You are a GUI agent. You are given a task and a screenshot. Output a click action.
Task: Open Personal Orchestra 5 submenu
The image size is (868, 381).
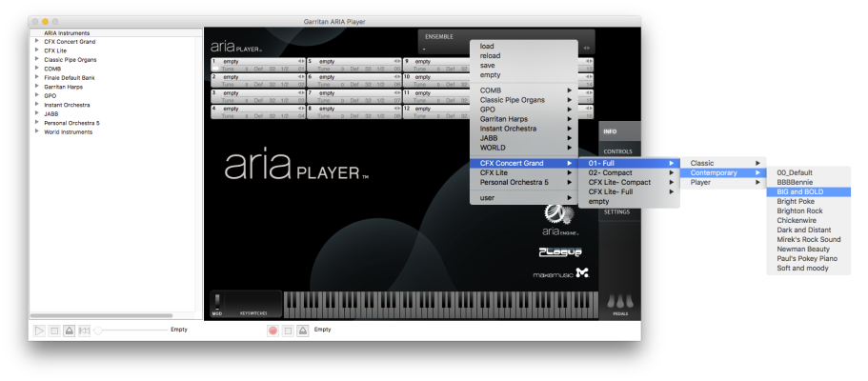click(524, 182)
